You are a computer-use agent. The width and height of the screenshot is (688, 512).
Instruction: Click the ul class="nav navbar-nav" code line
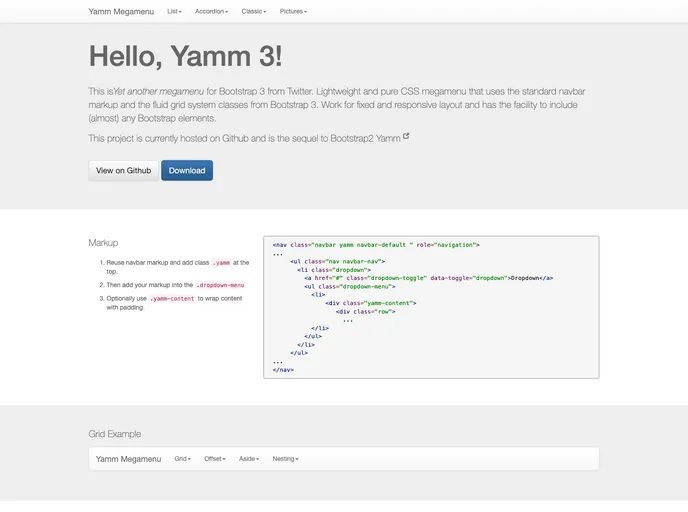pos(337,261)
